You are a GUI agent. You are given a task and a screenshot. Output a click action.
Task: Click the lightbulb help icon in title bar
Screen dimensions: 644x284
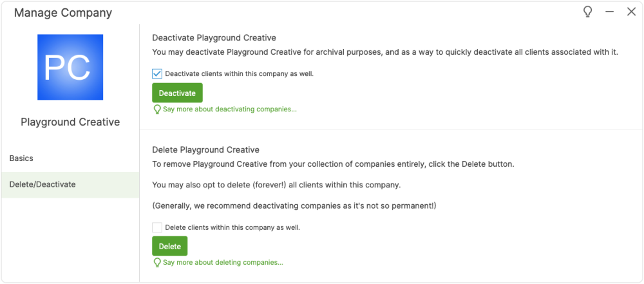coord(587,12)
